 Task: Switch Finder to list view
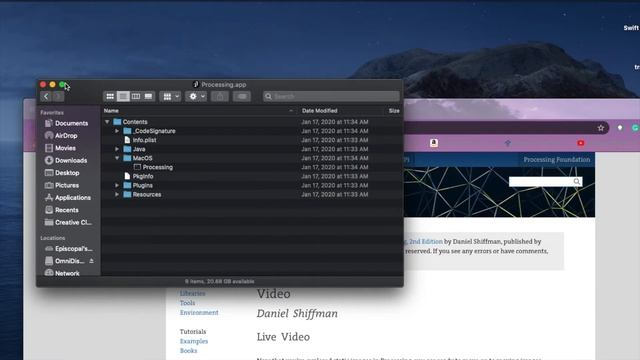coord(123,96)
